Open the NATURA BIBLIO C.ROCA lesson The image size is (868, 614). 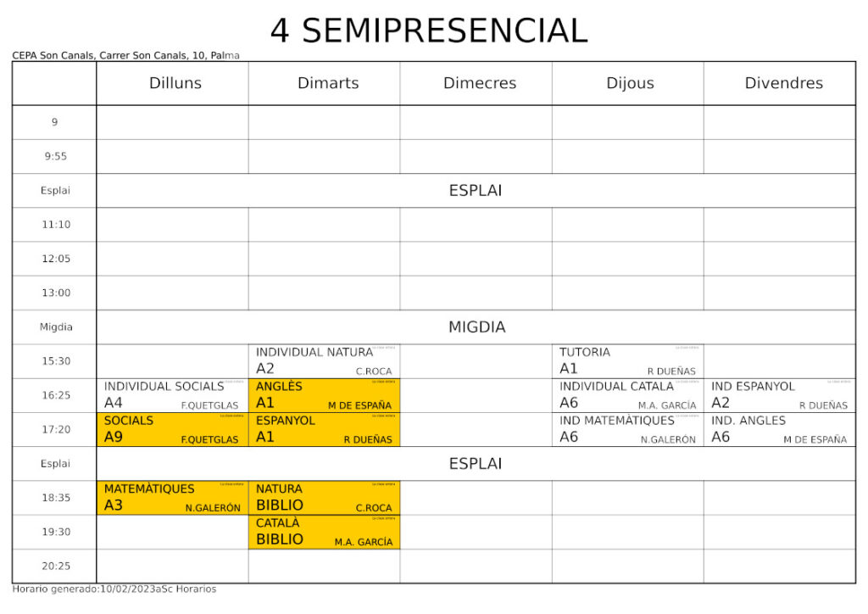pyautogui.click(x=324, y=498)
